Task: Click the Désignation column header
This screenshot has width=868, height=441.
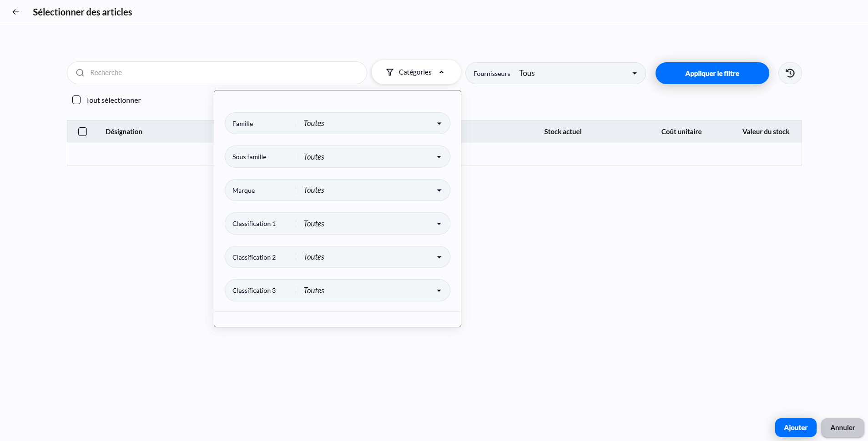Action: click(x=124, y=132)
